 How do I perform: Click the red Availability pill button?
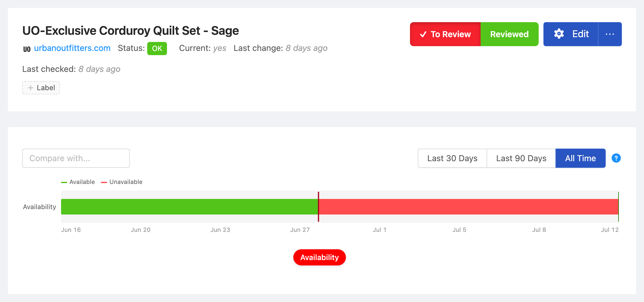[x=319, y=257]
